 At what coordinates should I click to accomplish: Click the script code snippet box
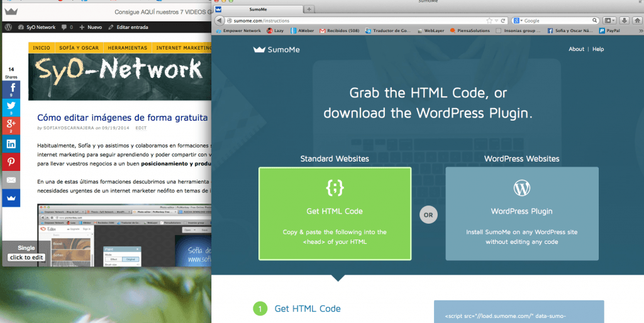click(x=519, y=312)
